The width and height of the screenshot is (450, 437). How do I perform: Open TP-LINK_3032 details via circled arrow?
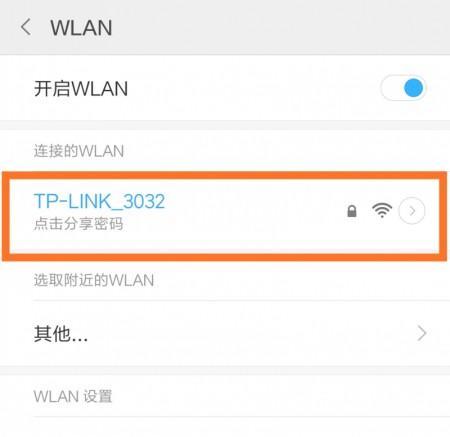point(412,211)
